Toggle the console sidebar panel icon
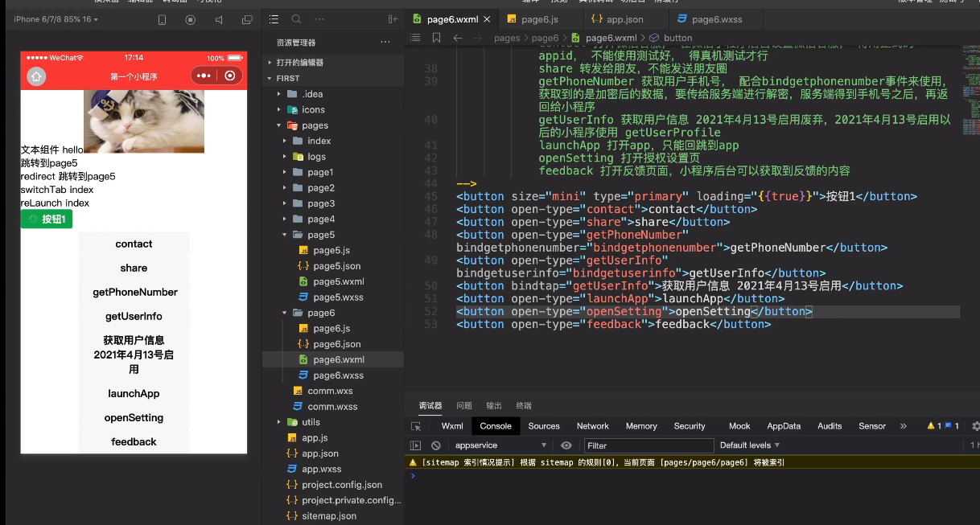The width and height of the screenshot is (980, 525). [416, 445]
